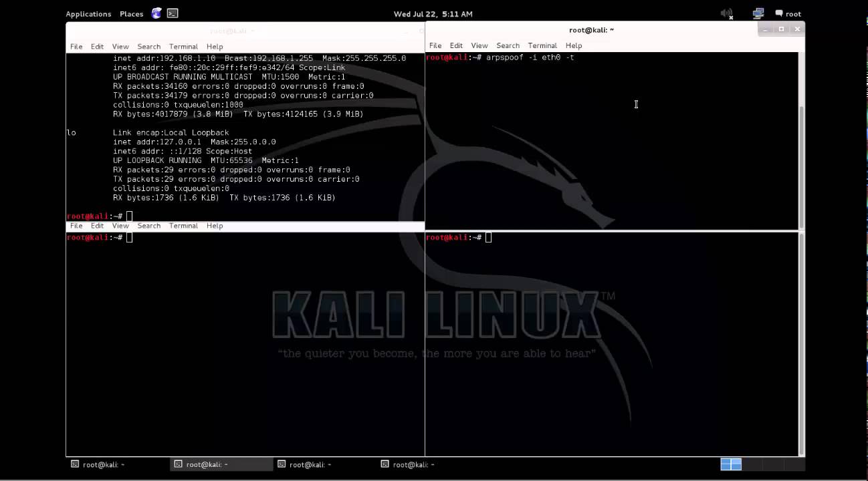Screen dimensions: 868x481
Task: Click the 'TX packets:34179' line
Action: (x=243, y=96)
